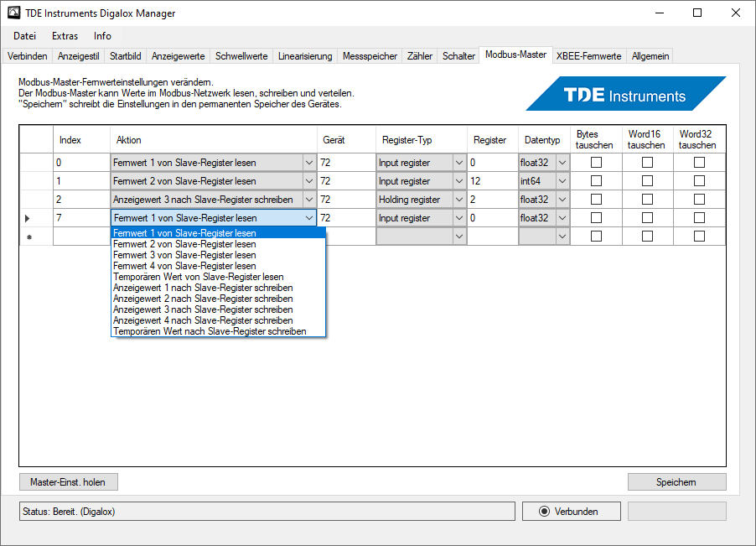Click Index cell with value 7
This screenshot has width=756, height=546.
81,218
